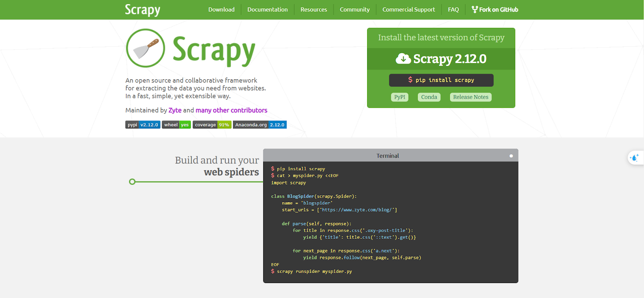Open the Release Notes button

[471, 97]
